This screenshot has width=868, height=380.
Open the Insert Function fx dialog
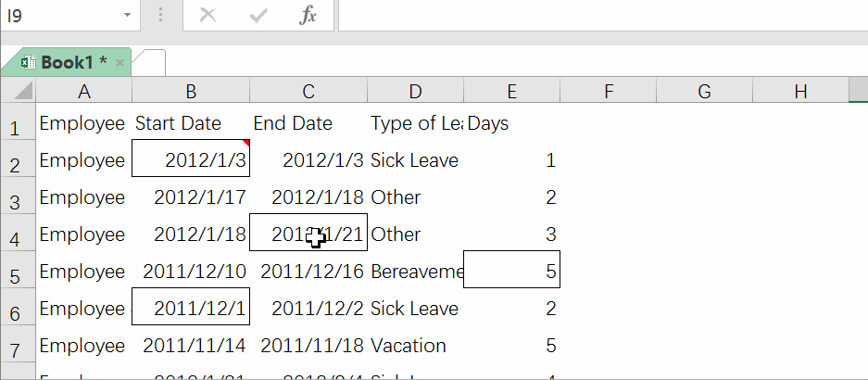308,16
